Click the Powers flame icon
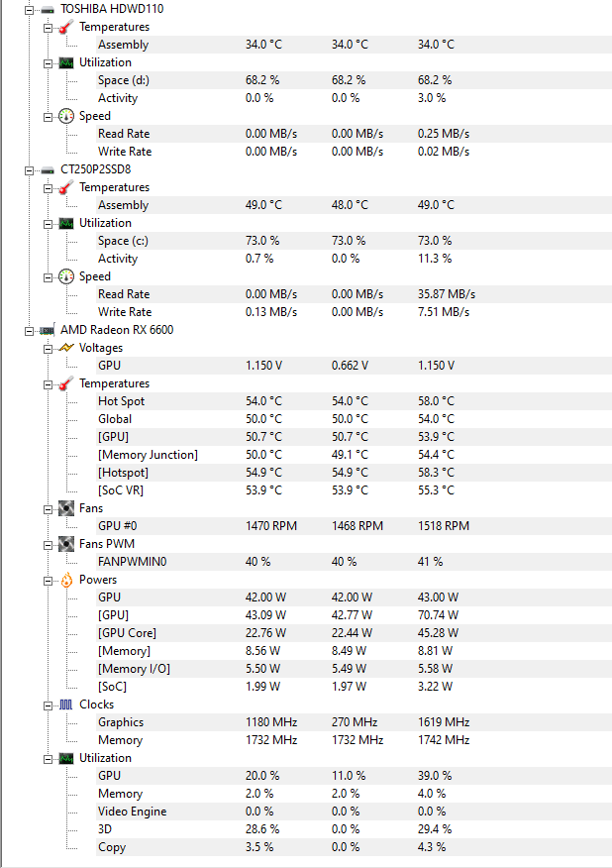This screenshot has height=868, width=612. [x=66, y=580]
